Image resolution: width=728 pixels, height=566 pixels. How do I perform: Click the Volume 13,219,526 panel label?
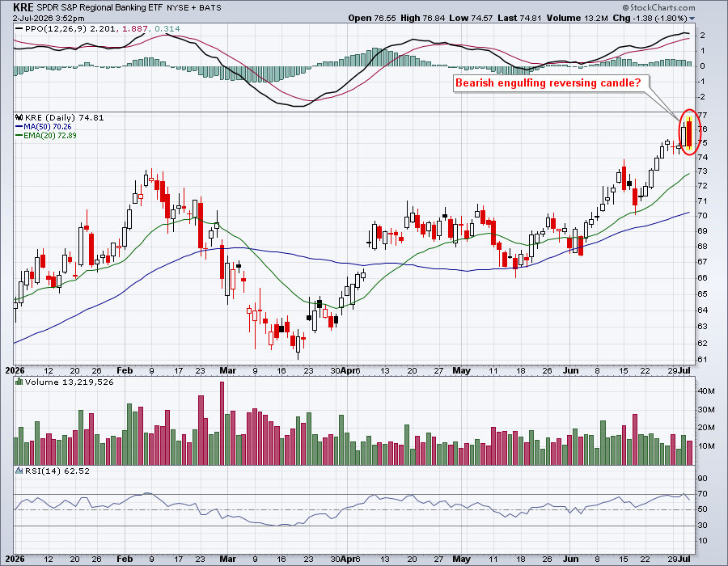69,382
